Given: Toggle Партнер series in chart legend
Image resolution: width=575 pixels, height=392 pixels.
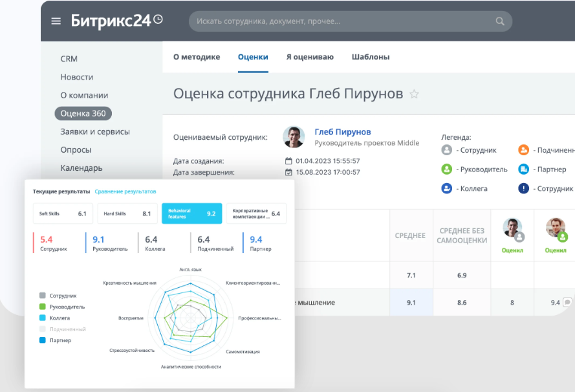Looking at the screenshot, I should point(56,340).
